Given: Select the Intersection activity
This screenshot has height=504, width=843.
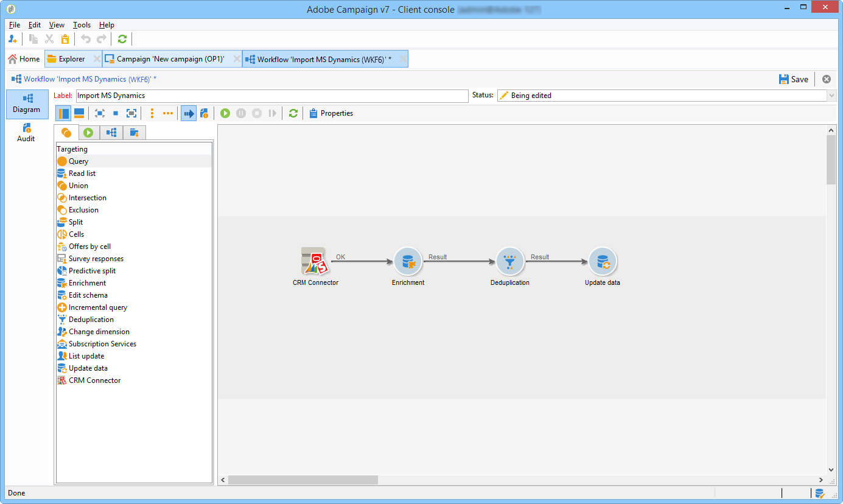Looking at the screenshot, I should point(134,198).
